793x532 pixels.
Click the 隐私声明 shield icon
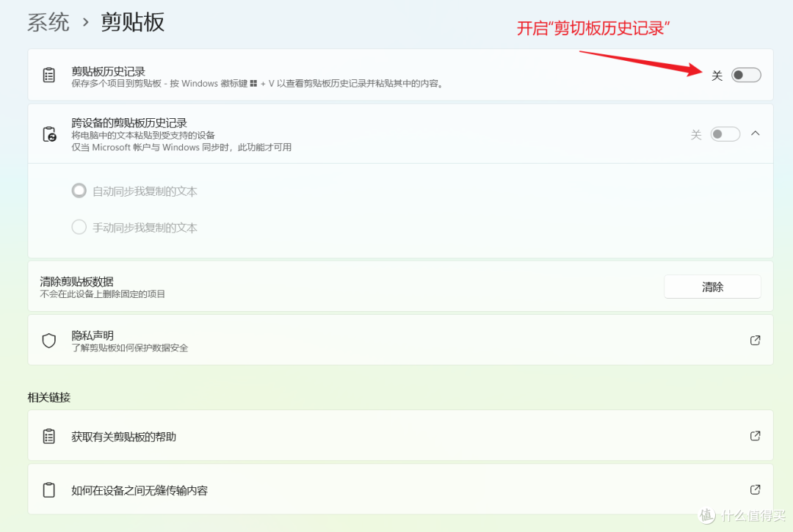point(49,340)
